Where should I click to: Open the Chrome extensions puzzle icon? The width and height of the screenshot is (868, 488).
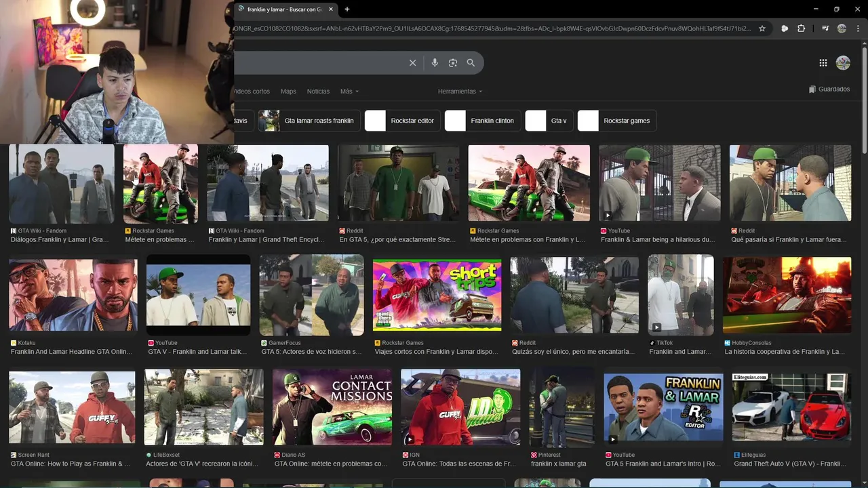(801, 28)
